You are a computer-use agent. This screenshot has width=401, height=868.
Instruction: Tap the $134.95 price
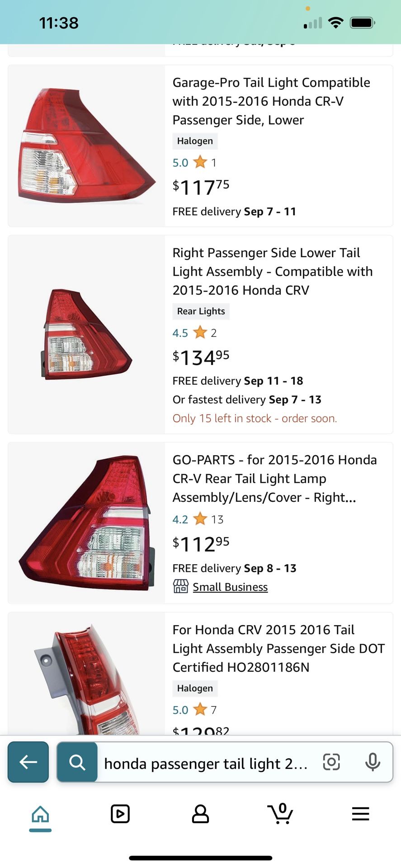pyautogui.click(x=201, y=357)
